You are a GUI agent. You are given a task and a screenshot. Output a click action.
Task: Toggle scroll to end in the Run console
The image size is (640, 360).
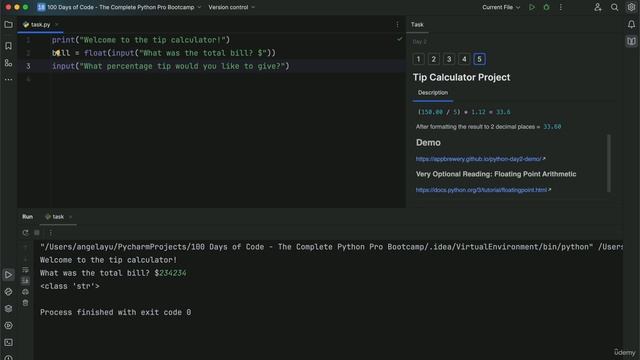point(25,281)
